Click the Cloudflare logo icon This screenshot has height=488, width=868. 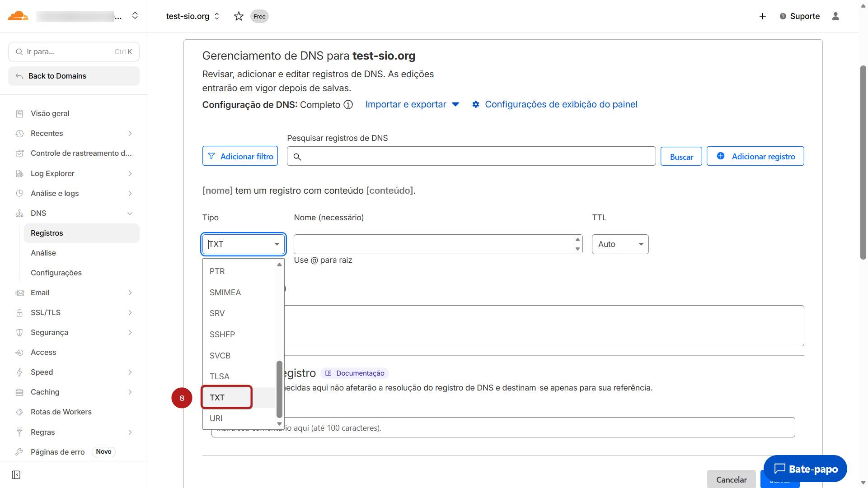tap(18, 16)
